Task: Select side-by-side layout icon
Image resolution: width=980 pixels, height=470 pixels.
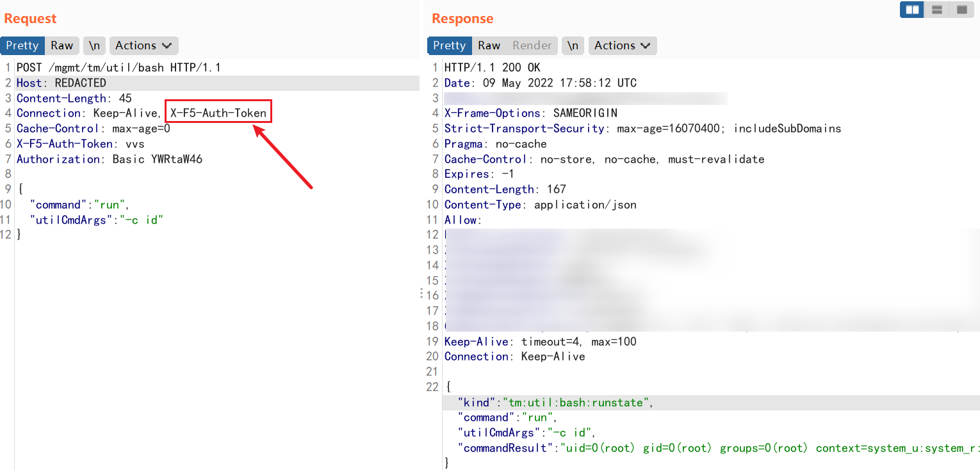Action: (x=911, y=10)
